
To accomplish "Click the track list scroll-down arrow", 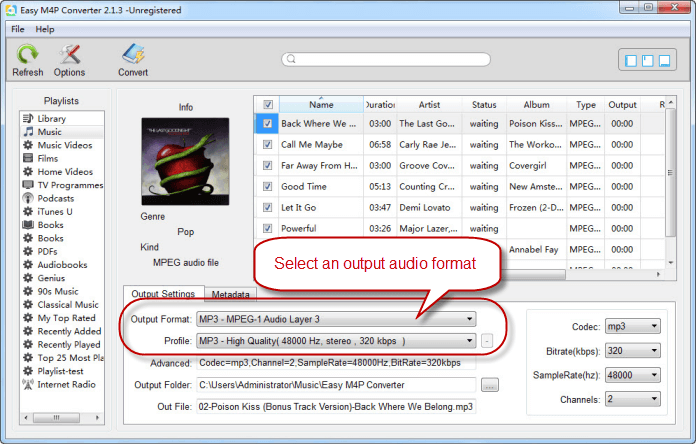I will coord(671,263).
